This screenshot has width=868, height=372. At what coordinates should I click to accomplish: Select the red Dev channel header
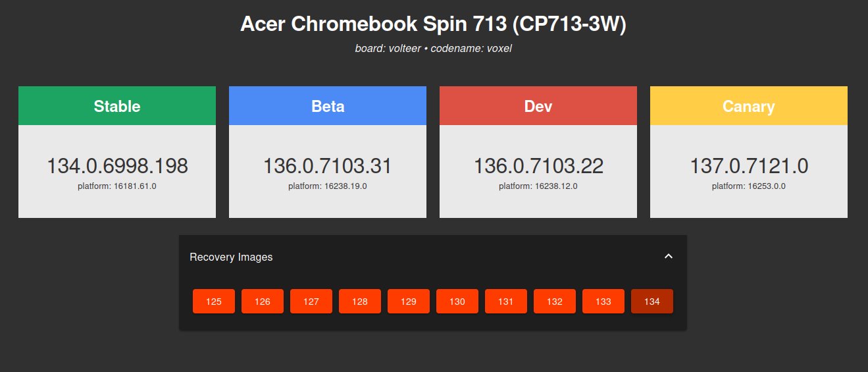pos(538,106)
